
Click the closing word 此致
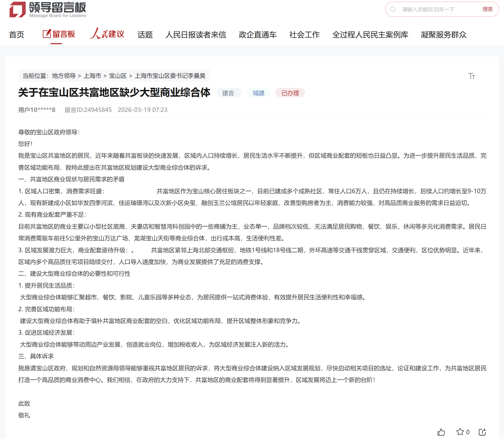pyautogui.click(x=24, y=403)
